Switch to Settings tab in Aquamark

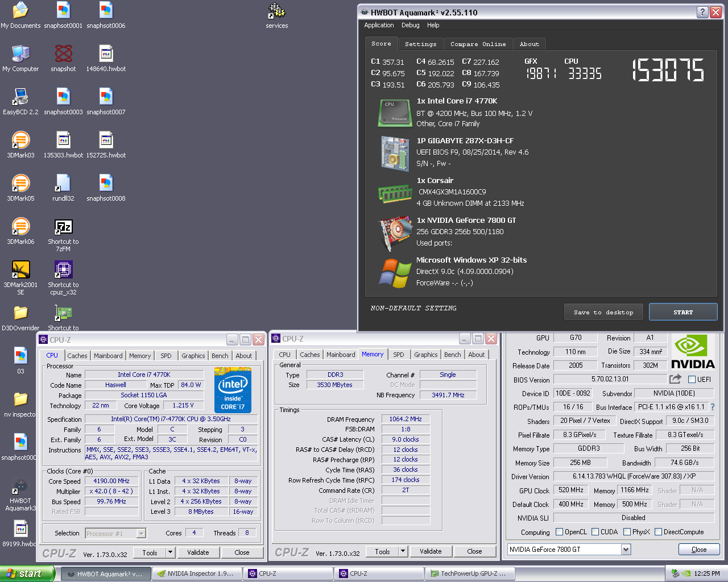click(420, 44)
